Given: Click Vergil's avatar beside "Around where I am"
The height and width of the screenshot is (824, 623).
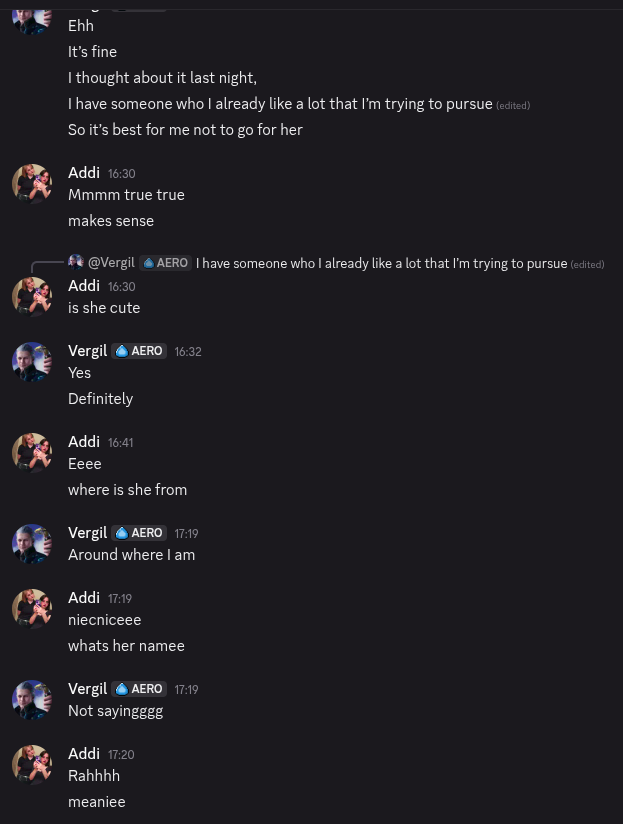Looking at the screenshot, I should (32, 543).
